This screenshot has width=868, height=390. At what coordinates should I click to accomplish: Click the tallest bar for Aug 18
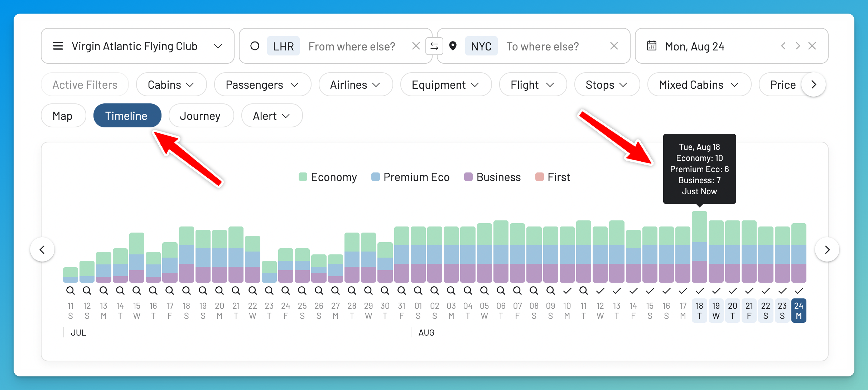click(700, 247)
